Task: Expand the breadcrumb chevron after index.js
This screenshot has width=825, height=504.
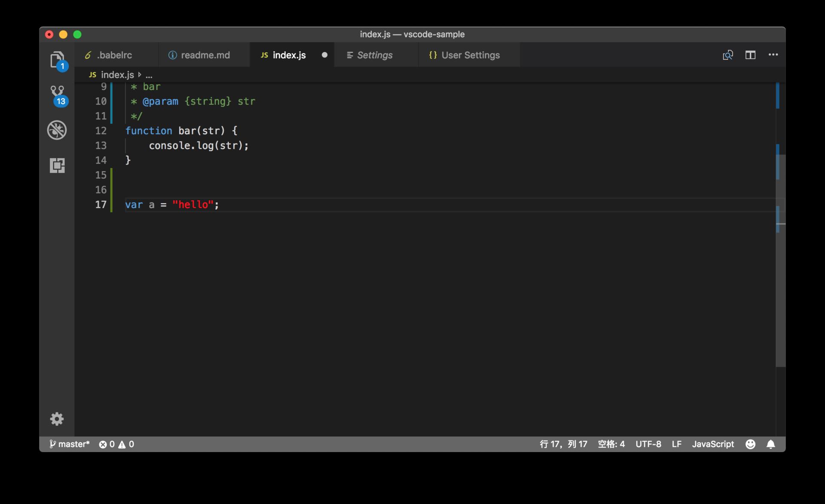Action: coord(140,75)
